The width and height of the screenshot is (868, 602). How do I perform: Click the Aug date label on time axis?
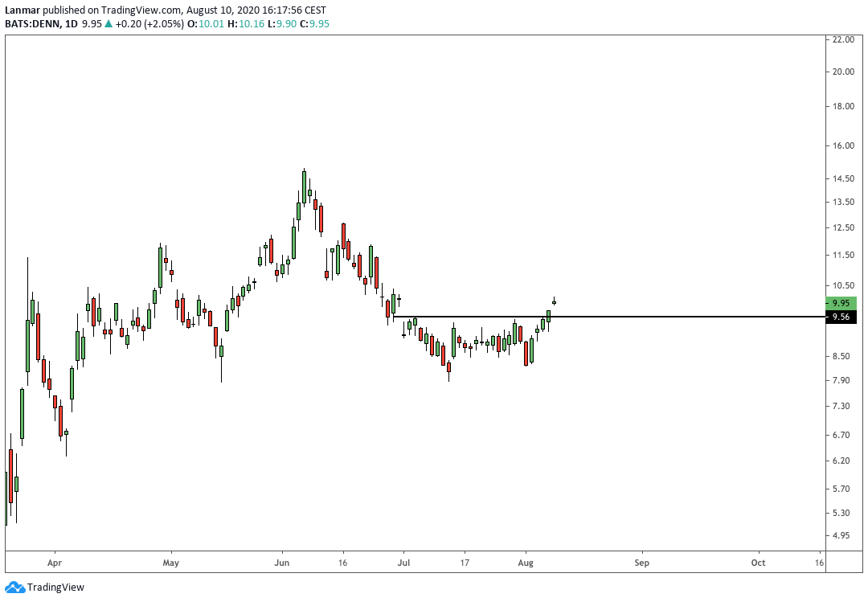(x=526, y=563)
